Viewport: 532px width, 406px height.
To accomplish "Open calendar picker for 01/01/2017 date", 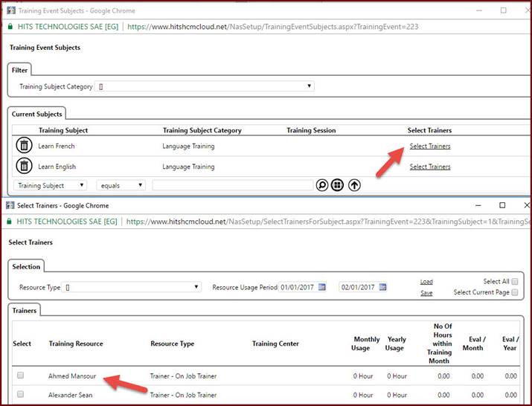I will click(322, 287).
